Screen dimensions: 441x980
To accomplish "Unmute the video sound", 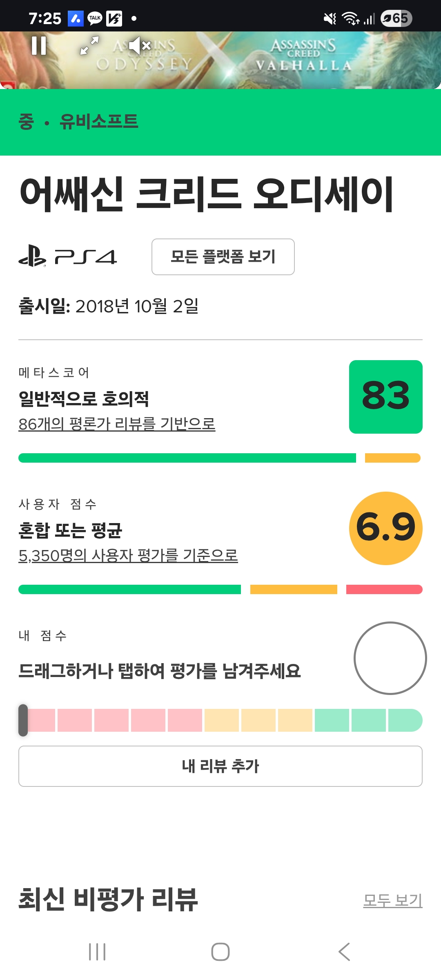I will [x=140, y=45].
